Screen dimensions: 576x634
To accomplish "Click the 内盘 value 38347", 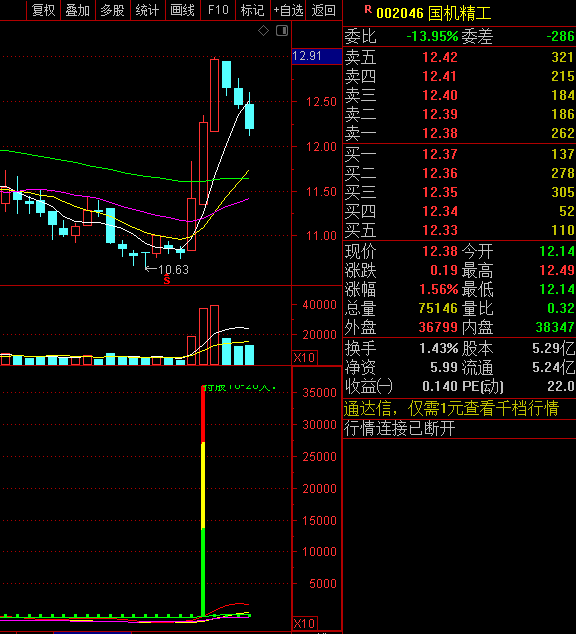I will (x=555, y=327).
